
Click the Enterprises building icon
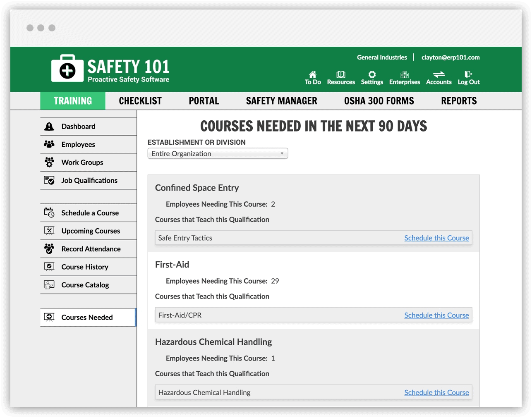pos(405,74)
